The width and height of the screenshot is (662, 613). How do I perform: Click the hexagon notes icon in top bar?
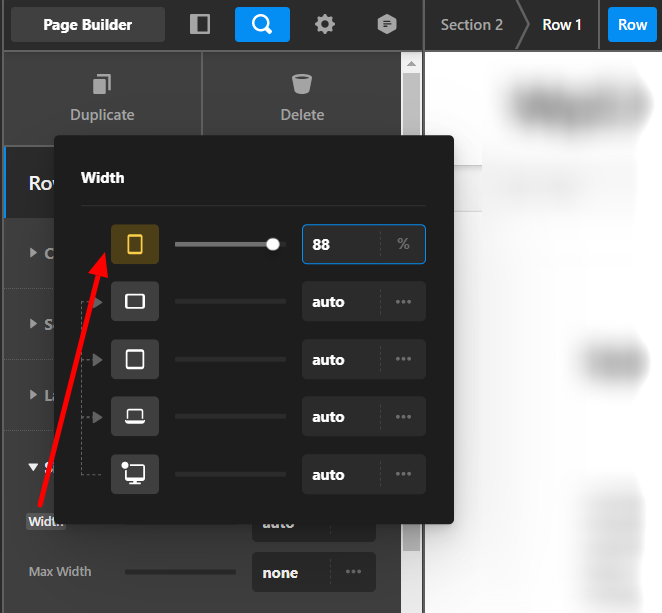tap(386, 24)
